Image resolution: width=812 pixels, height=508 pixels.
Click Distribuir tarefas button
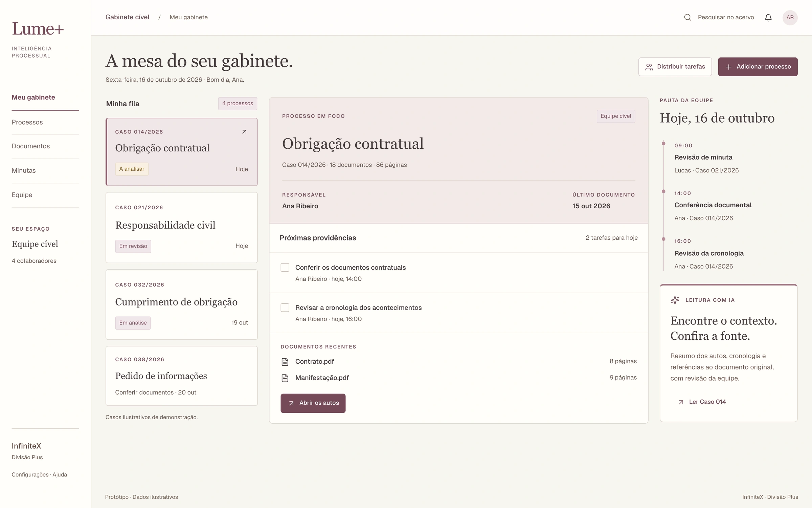(675, 67)
